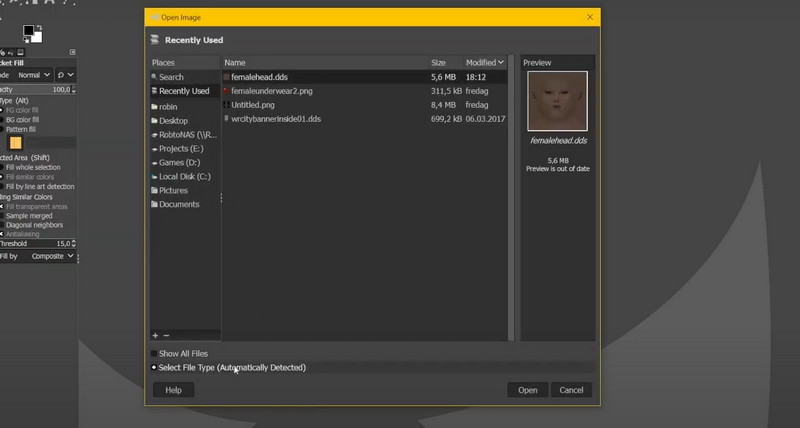Click the 06.03.2017 modified date cell
The width and height of the screenshot is (800, 428).
click(485, 118)
